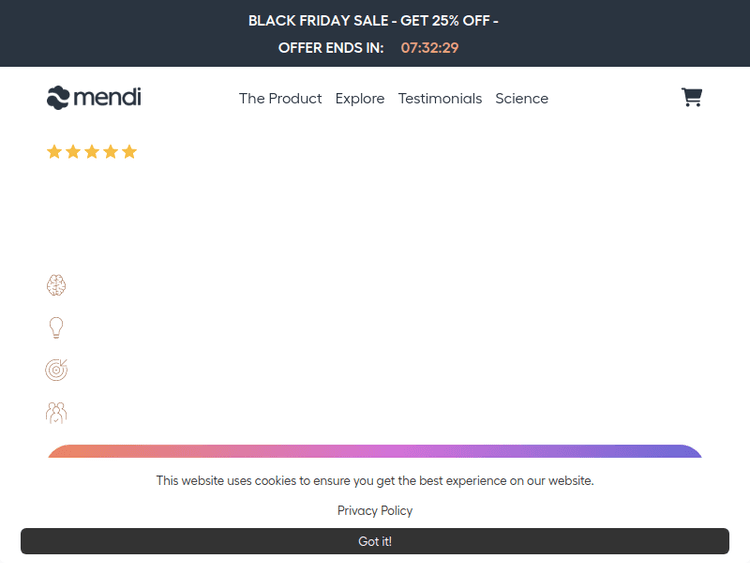Navigate to the Science page

[522, 98]
